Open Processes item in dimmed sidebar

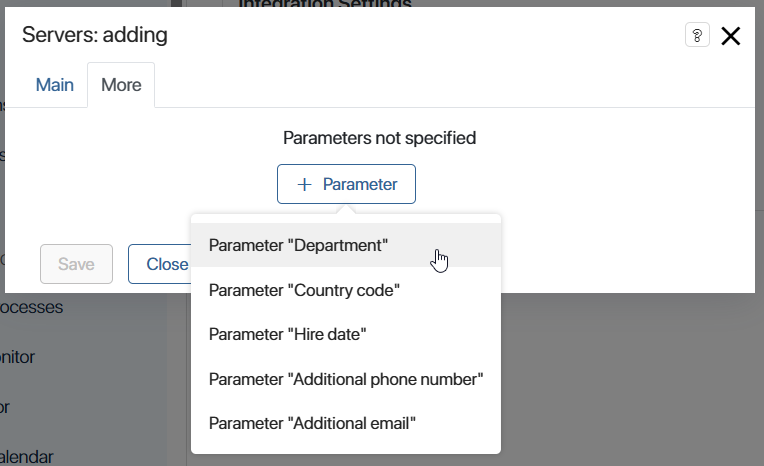pos(31,308)
